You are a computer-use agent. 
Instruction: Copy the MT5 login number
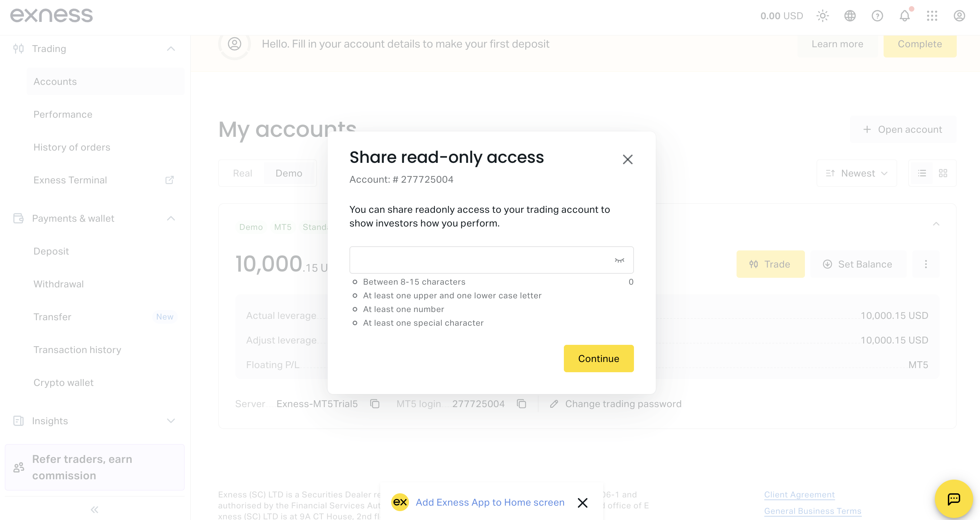pos(521,404)
